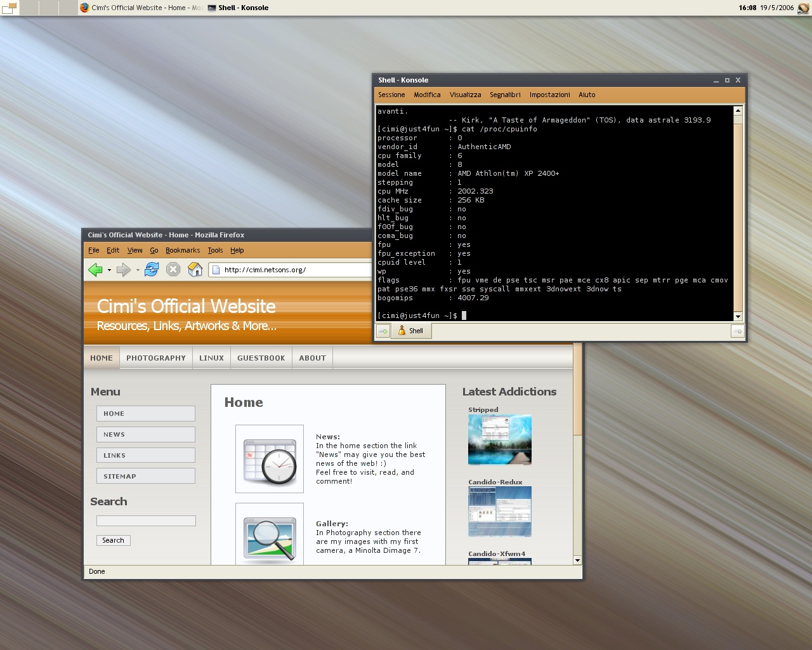812x650 pixels.
Task: Click NEWS link in sidebar Menu
Action: (146, 434)
